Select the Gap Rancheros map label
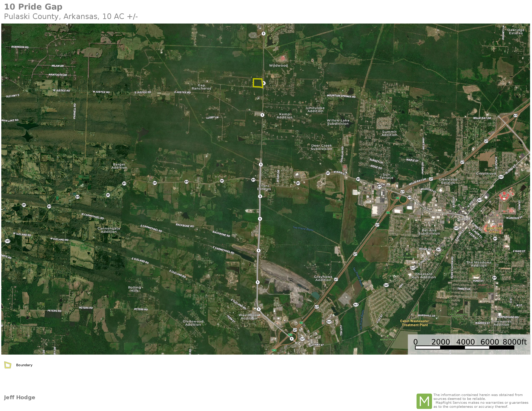 coord(201,87)
